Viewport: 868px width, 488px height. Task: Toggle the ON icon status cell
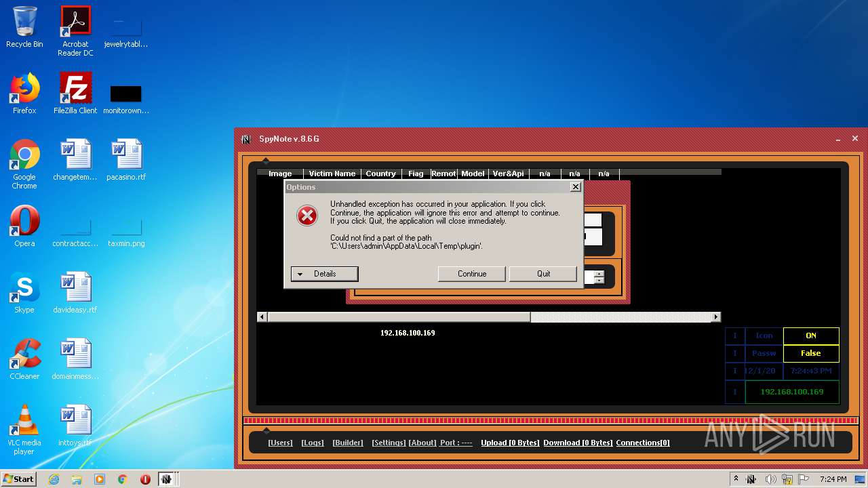pos(811,335)
